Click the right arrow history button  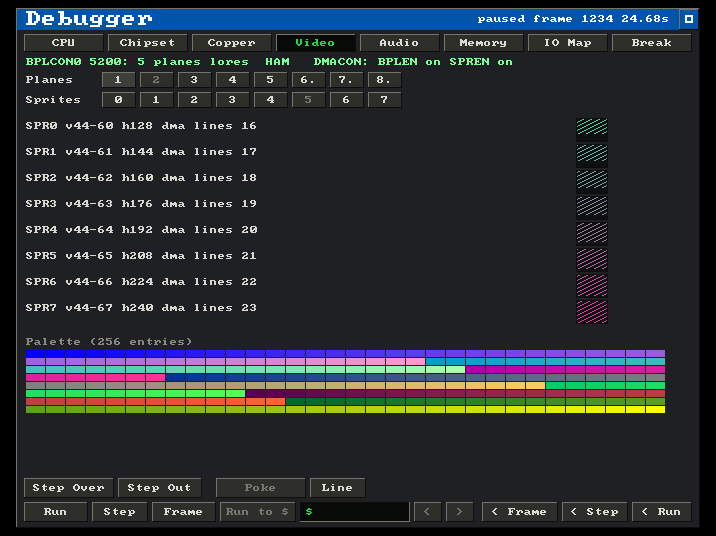pyautogui.click(x=459, y=512)
